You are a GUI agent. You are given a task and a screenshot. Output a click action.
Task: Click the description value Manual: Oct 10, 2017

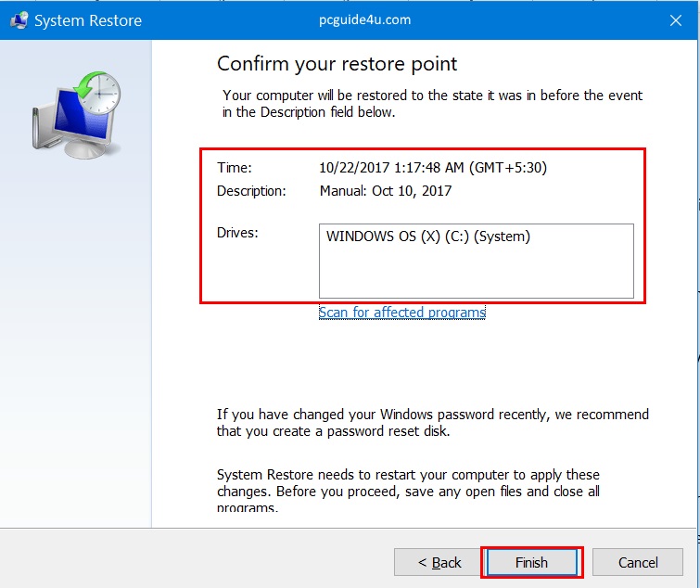pyautogui.click(x=385, y=190)
